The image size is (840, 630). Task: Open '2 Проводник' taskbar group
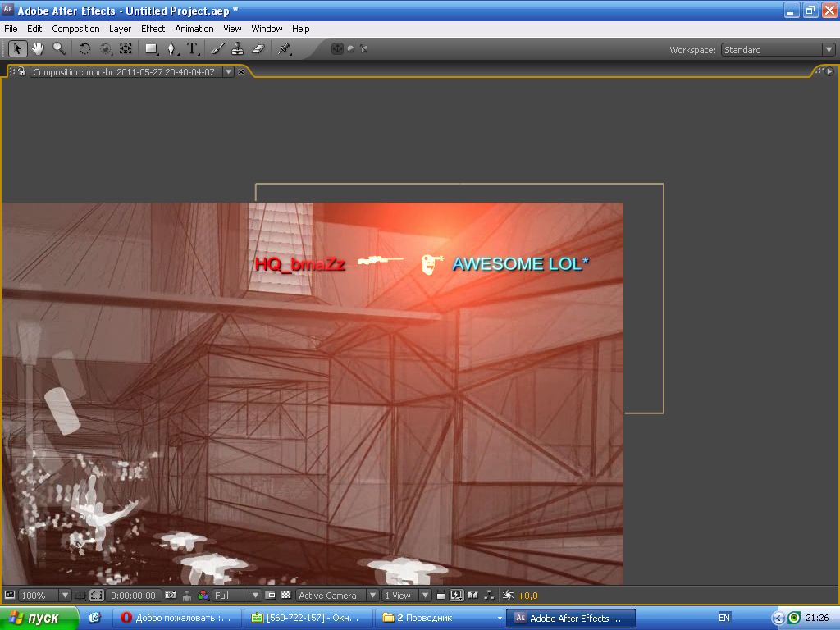440,619
